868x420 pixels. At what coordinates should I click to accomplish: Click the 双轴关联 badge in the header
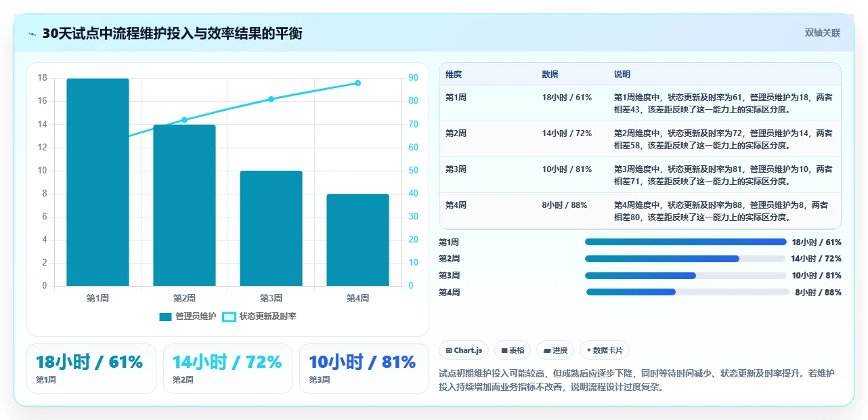[823, 33]
